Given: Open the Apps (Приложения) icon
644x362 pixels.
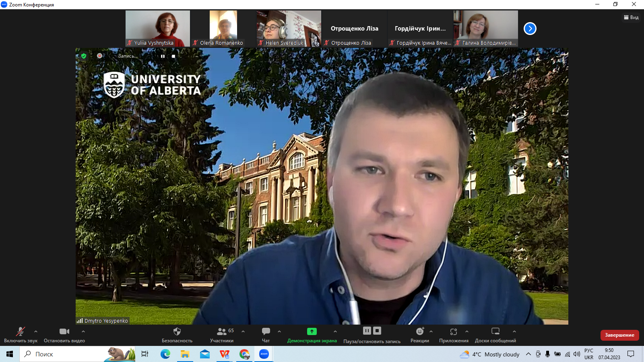Looking at the screenshot, I should click(454, 331).
